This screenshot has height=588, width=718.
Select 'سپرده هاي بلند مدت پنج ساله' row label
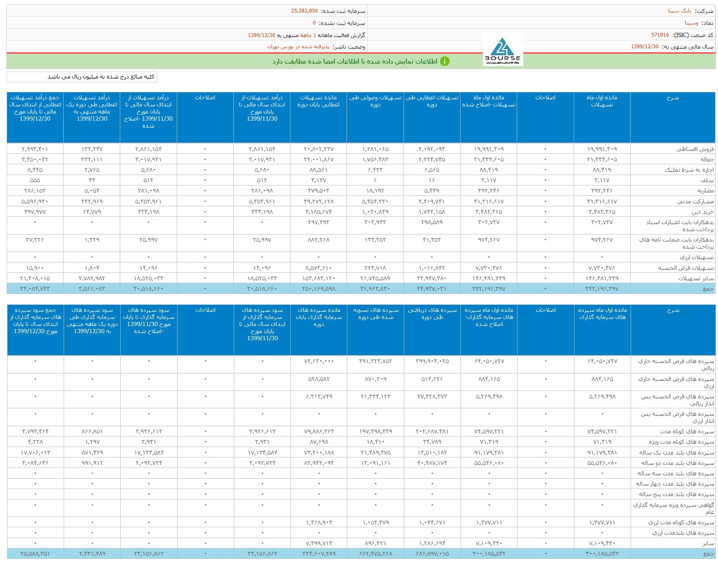pyautogui.click(x=676, y=494)
